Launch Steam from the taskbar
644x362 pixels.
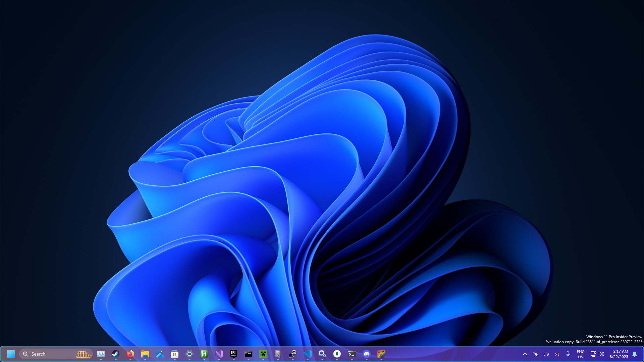coord(115,354)
